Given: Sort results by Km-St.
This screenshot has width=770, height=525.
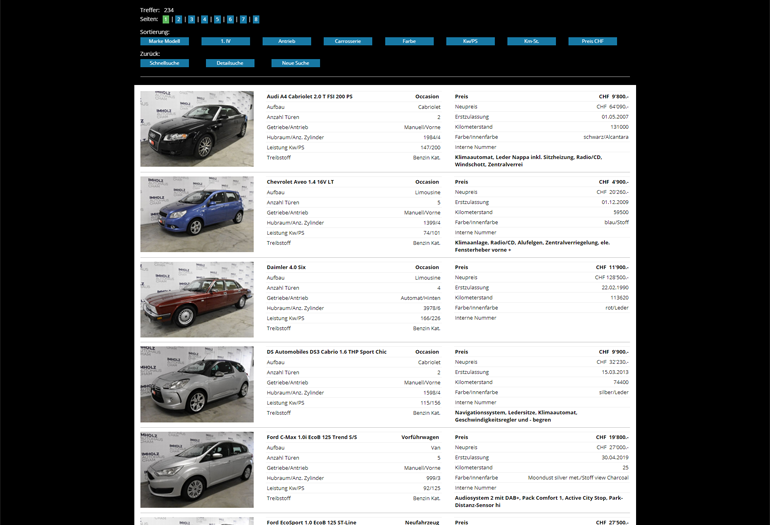Looking at the screenshot, I should pos(531,41).
